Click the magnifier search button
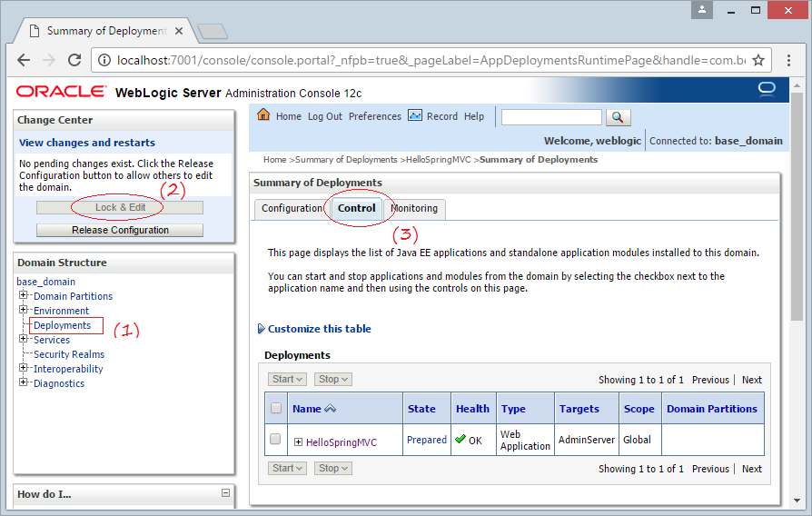Viewport: 812px width, 516px height. 618,117
